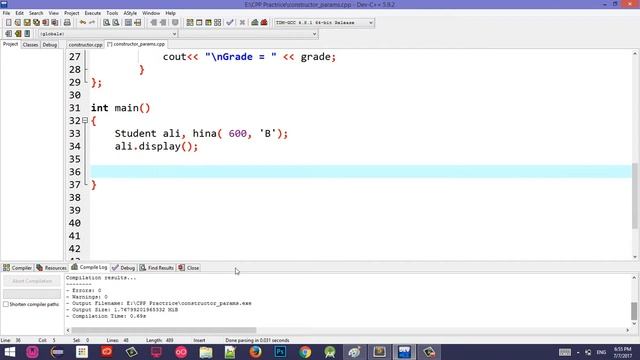Select the Compile Log bottom tab
The image size is (640, 360).
point(89,267)
